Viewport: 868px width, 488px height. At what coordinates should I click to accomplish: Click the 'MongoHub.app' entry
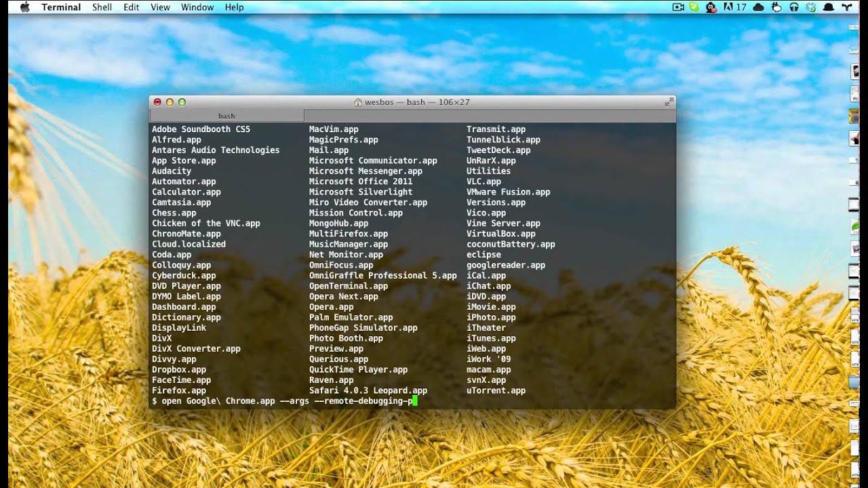pyautogui.click(x=338, y=224)
